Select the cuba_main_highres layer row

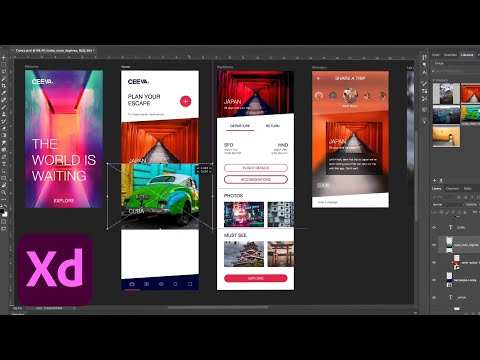pos(460,245)
